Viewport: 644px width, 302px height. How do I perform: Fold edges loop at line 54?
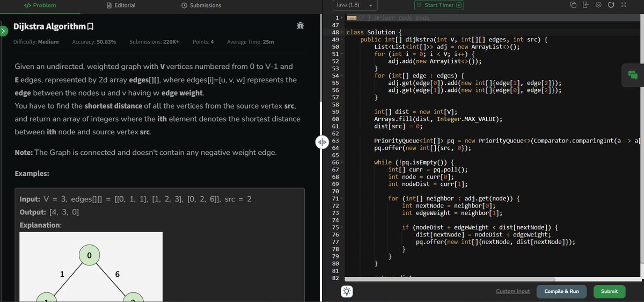[342, 76]
